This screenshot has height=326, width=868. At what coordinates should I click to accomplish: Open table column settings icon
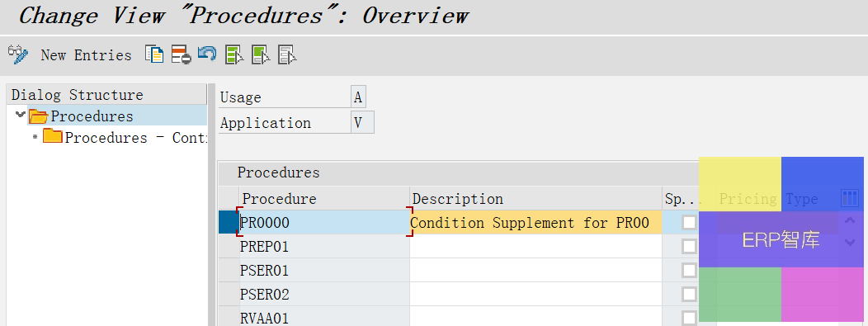tap(849, 197)
